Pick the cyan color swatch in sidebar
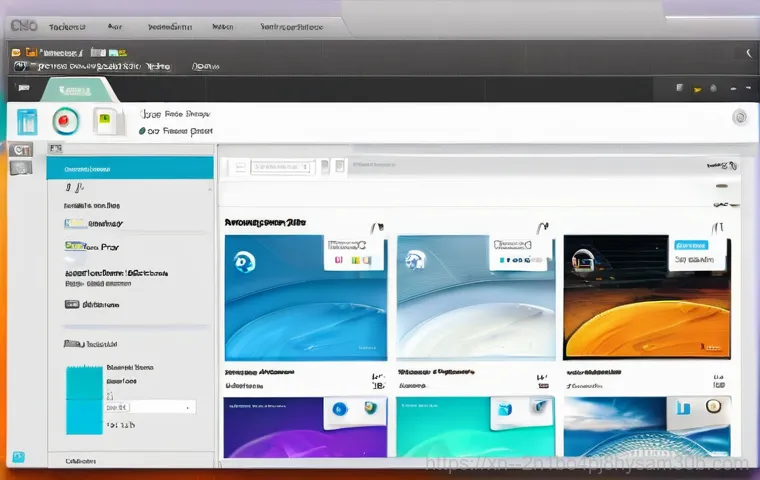Viewport: 760px width, 480px height. coord(84,398)
